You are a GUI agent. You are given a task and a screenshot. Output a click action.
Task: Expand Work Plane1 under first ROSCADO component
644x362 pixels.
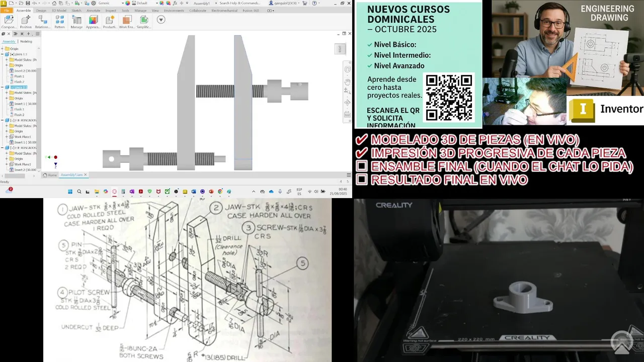pyautogui.click(x=7, y=137)
